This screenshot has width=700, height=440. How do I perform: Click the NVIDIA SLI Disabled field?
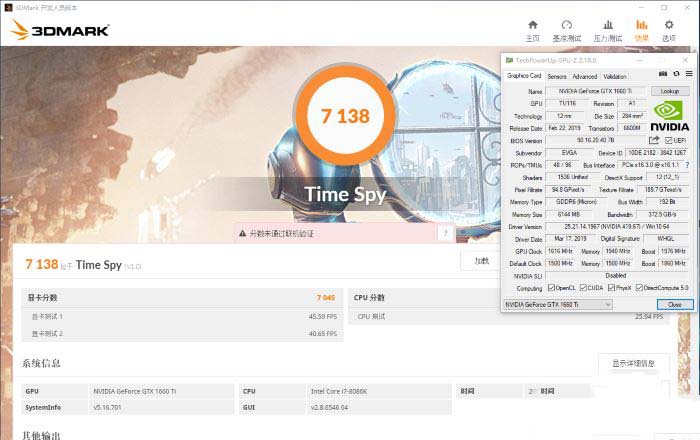tap(617, 276)
